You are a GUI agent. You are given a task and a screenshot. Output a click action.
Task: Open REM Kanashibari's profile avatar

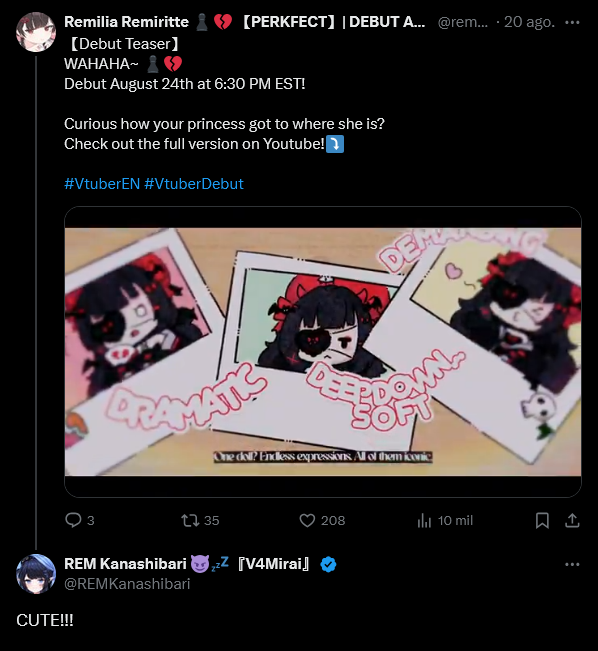36,573
